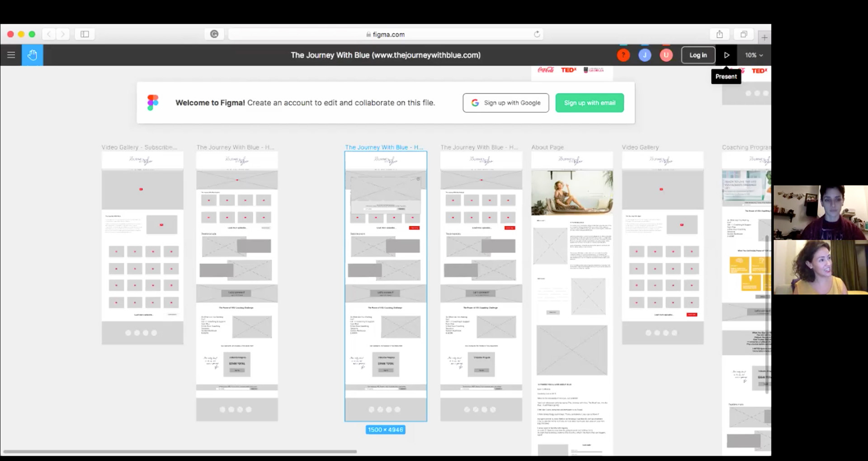The image size is (868, 461).
Task: Toggle the Safari sidebar button
Action: [x=85, y=34]
